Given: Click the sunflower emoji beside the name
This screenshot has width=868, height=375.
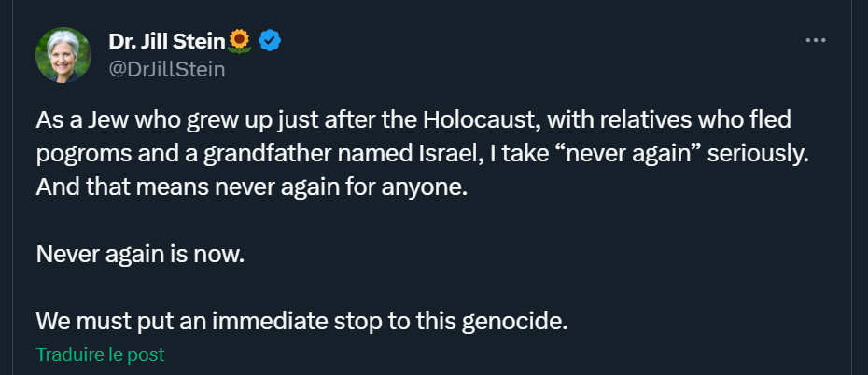Looking at the screenshot, I should [x=240, y=40].
